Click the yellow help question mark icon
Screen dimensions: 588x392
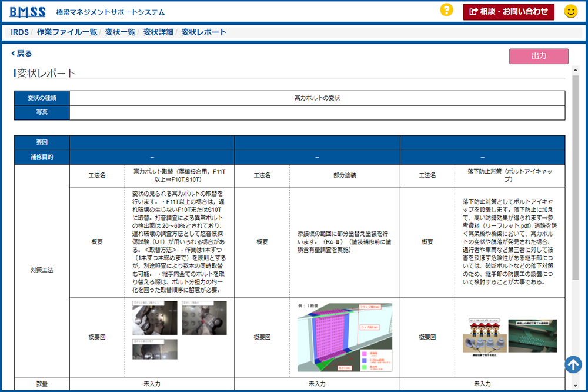[x=447, y=11]
